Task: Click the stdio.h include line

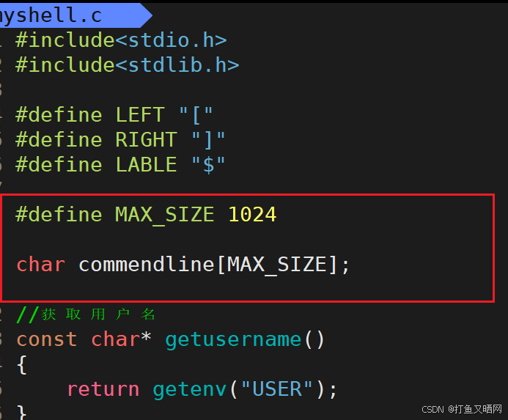Action: click(x=121, y=40)
